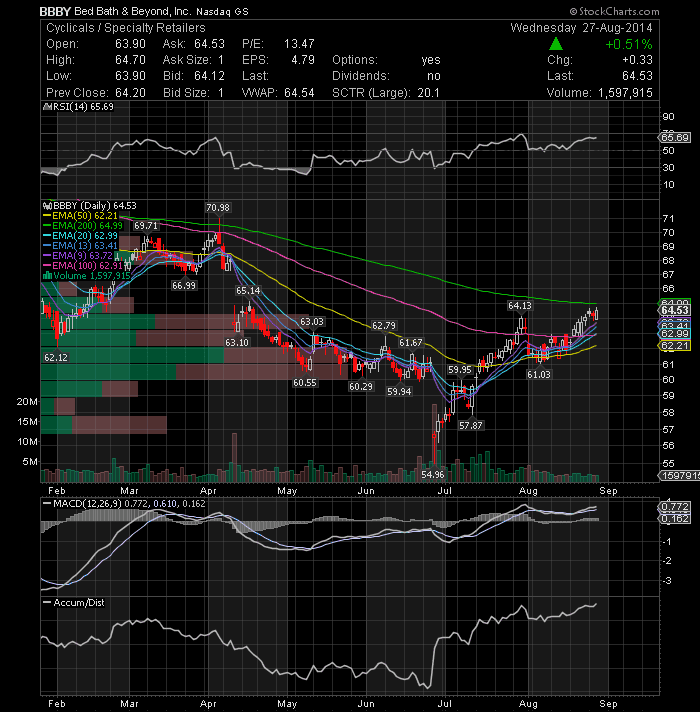Click the 54.96 lowest price label
This screenshot has height=712, width=700.
coord(433,475)
